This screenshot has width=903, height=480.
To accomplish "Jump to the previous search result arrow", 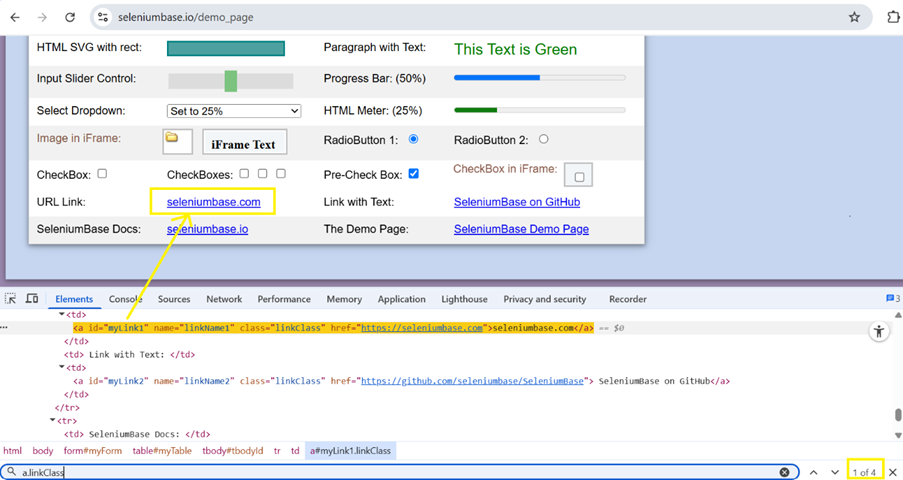I will pos(813,472).
